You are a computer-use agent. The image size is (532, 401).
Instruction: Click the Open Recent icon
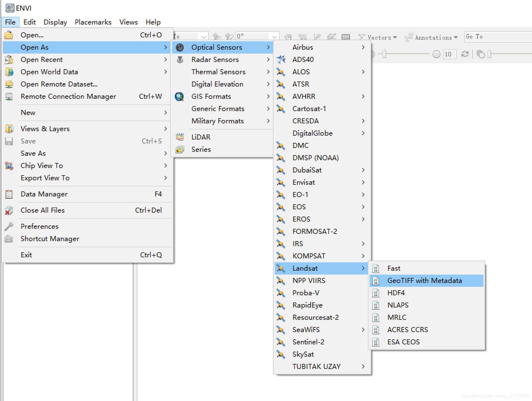tap(9, 59)
